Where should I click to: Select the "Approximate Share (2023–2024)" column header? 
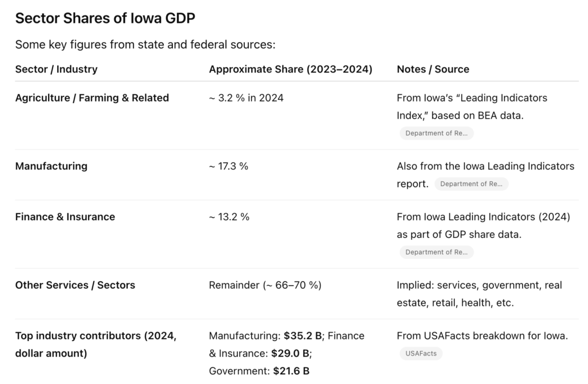click(x=291, y=69)
